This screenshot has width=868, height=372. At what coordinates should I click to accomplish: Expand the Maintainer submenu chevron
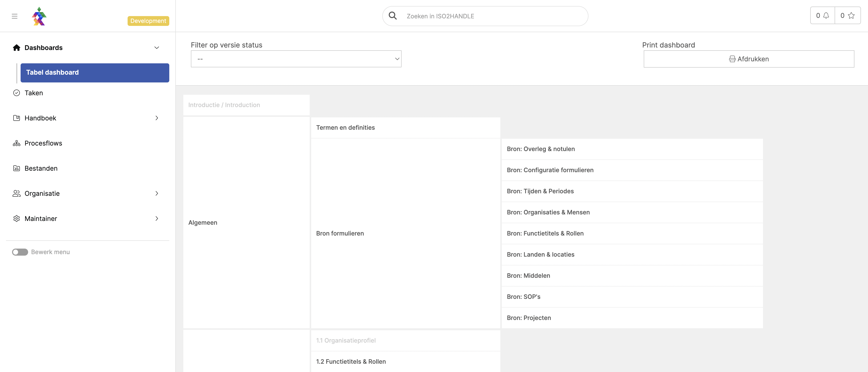(157, 218)
